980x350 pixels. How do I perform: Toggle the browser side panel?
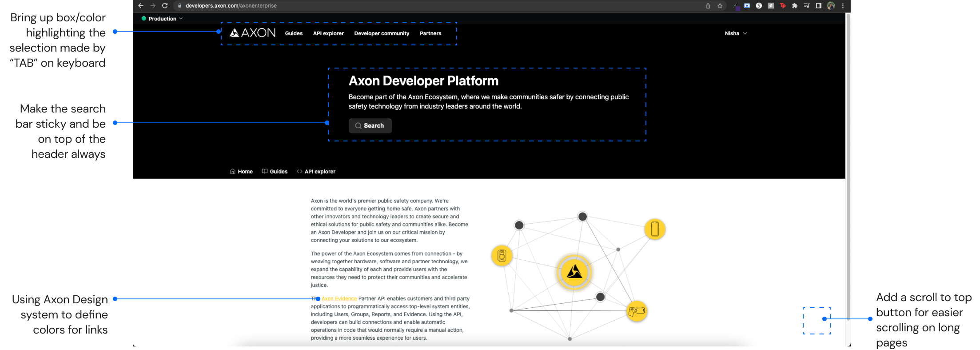pos(818,6)
